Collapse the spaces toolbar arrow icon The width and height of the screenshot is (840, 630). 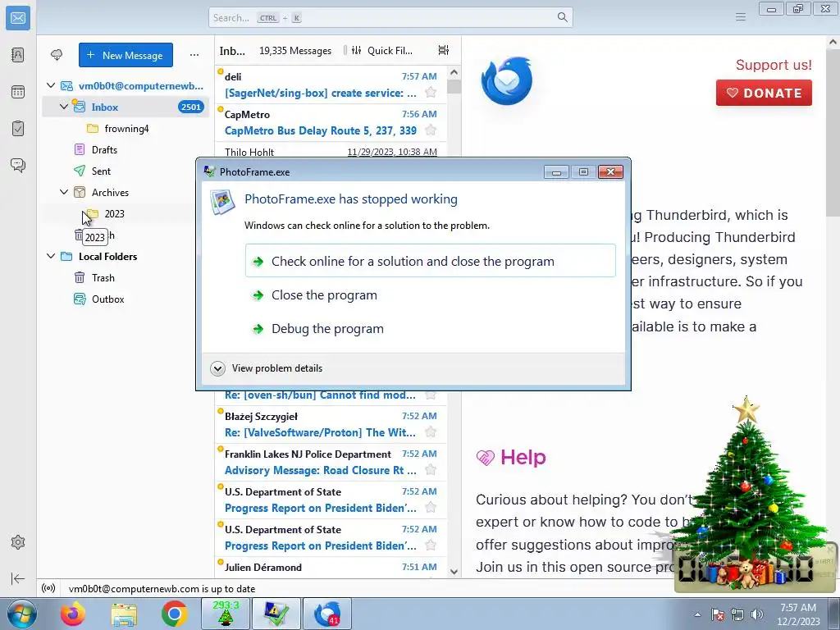(x=18, y=578)
